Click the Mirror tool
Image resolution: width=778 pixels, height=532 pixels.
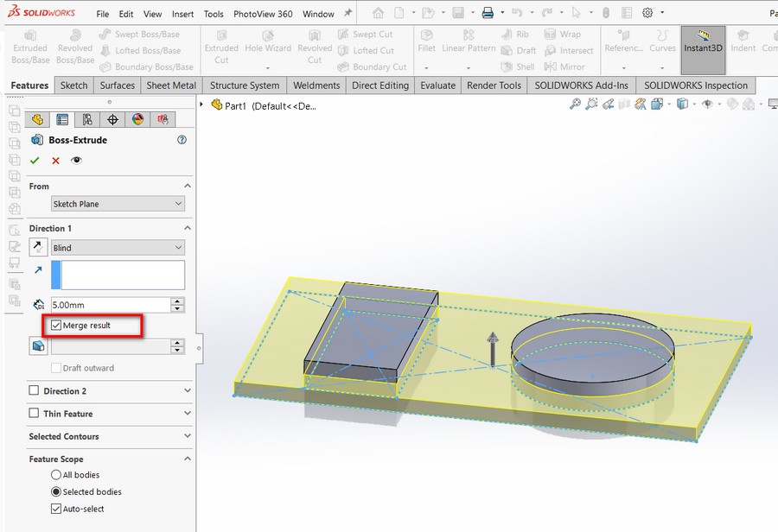click(x=564, y=66)
